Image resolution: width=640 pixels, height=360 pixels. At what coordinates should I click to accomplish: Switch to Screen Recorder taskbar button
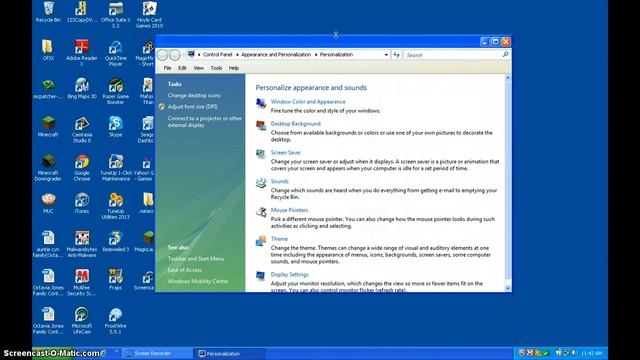[157, 353]
